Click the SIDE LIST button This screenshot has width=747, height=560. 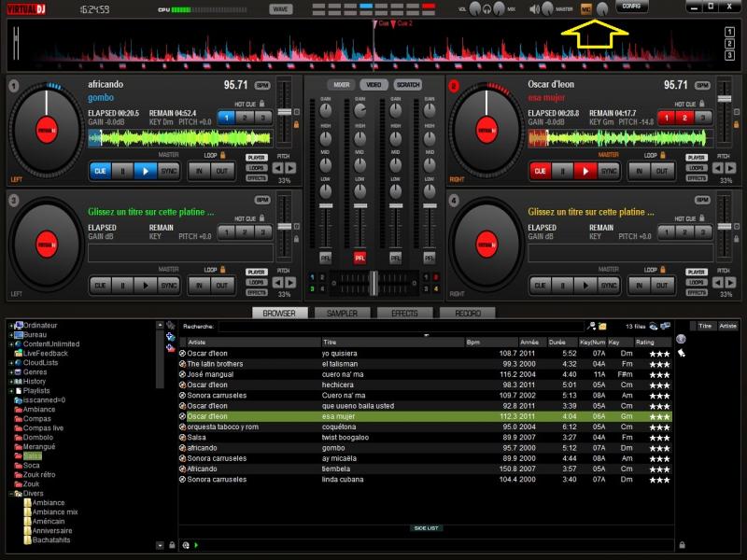pyautogui.click(x=426, y=528)
